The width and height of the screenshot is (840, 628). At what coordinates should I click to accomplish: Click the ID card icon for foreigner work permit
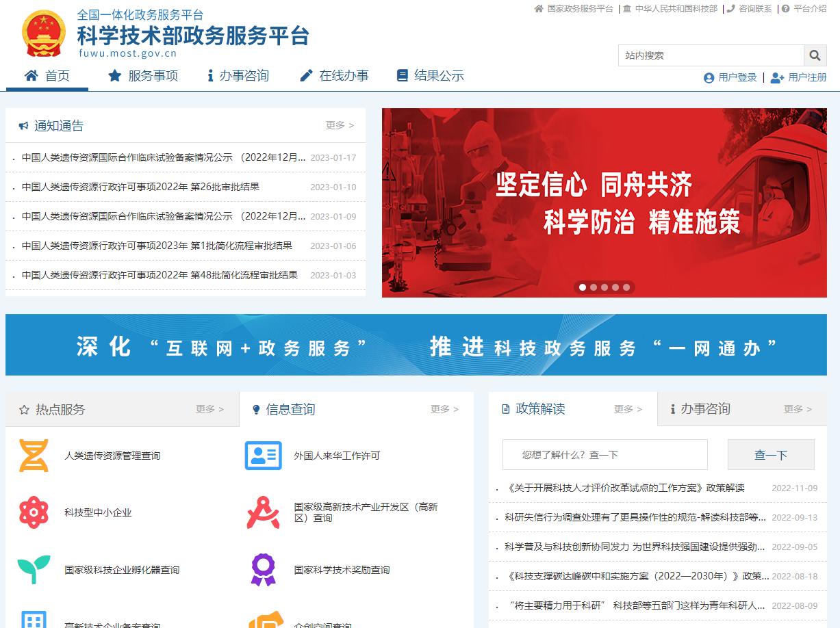tap(263, 456)
